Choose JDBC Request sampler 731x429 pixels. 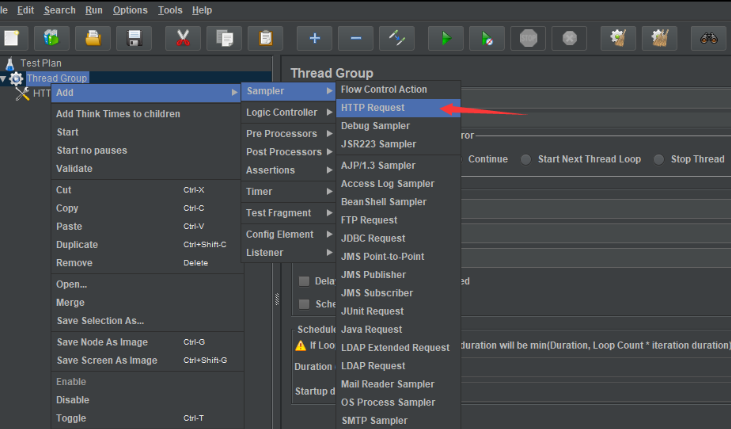click(x=398, y=238)
